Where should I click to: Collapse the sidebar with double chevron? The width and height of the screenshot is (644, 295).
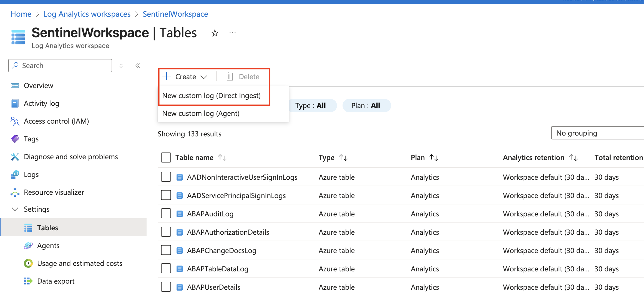(138, 66)
